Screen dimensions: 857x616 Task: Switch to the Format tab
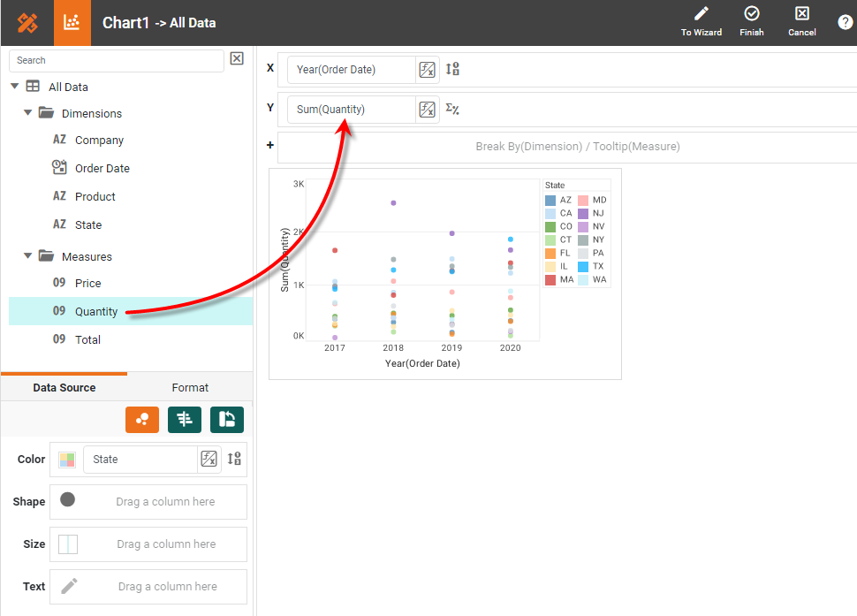pos(190,387)
